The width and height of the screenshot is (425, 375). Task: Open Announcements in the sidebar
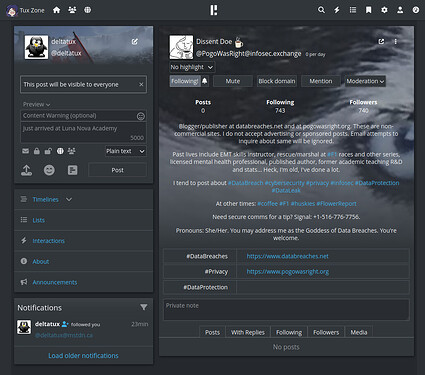pos(55,282)
